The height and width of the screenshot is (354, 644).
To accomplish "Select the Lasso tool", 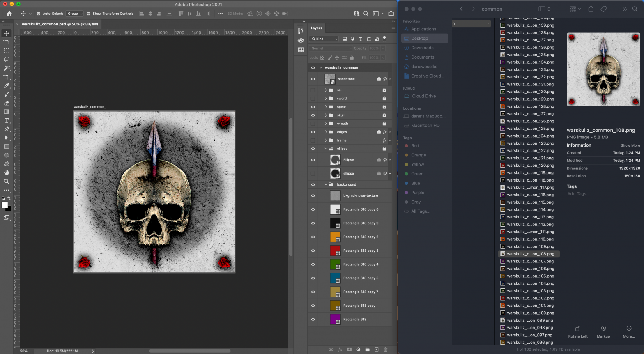I will [7, 60].
